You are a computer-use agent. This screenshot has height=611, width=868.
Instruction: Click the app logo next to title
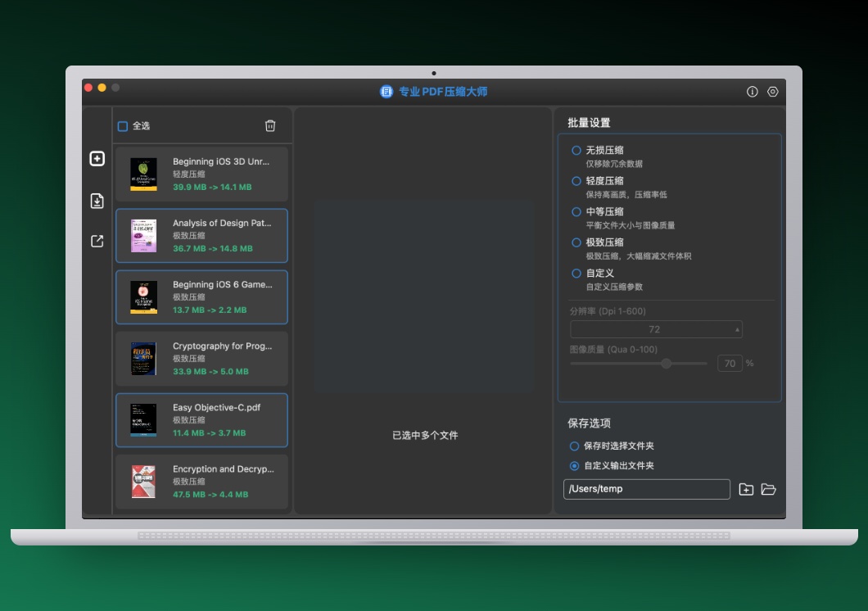pos(387,92)
